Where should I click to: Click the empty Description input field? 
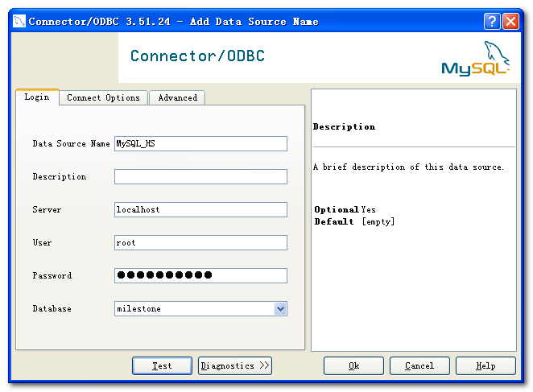click(x=200, y=176)
